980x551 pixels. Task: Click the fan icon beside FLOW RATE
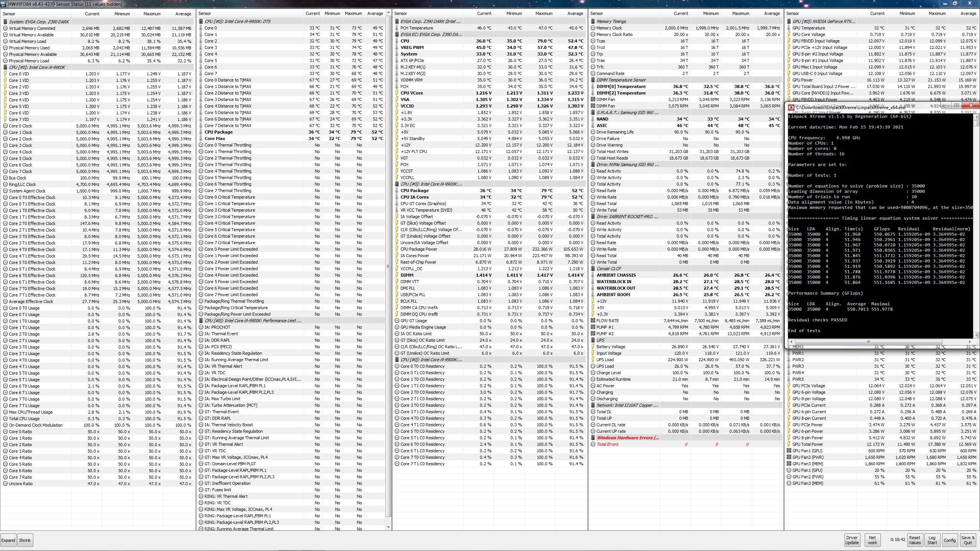(x=593, y=321)
